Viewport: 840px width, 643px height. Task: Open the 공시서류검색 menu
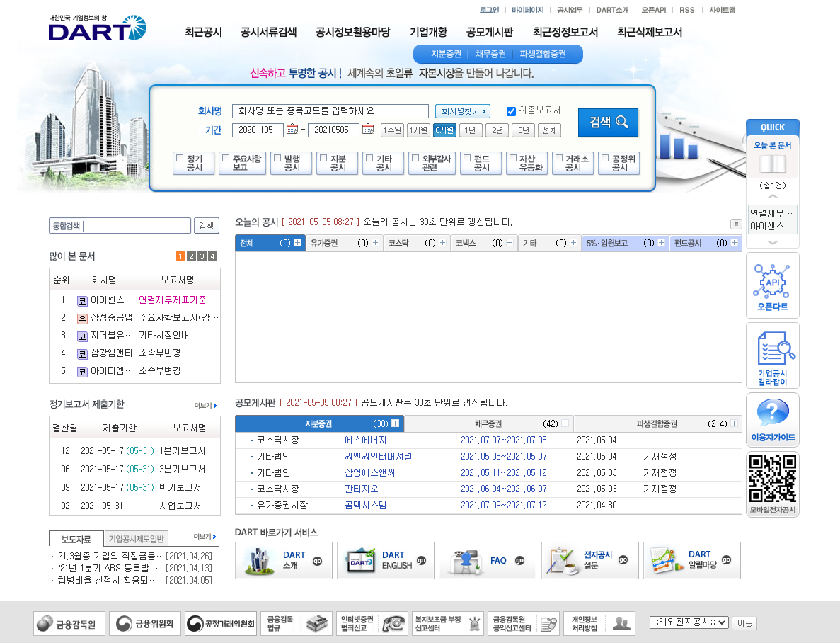tap(269, 32)
